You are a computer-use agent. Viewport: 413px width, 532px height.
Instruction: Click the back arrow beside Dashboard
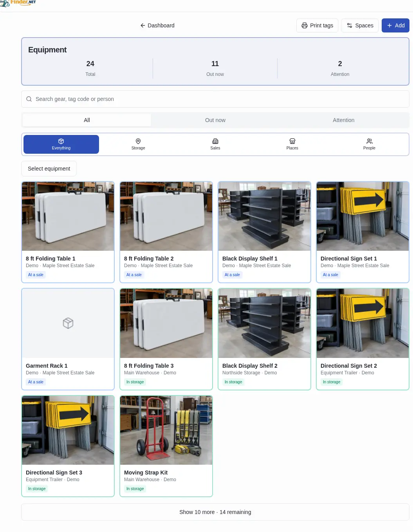click(x=143, y=25)
